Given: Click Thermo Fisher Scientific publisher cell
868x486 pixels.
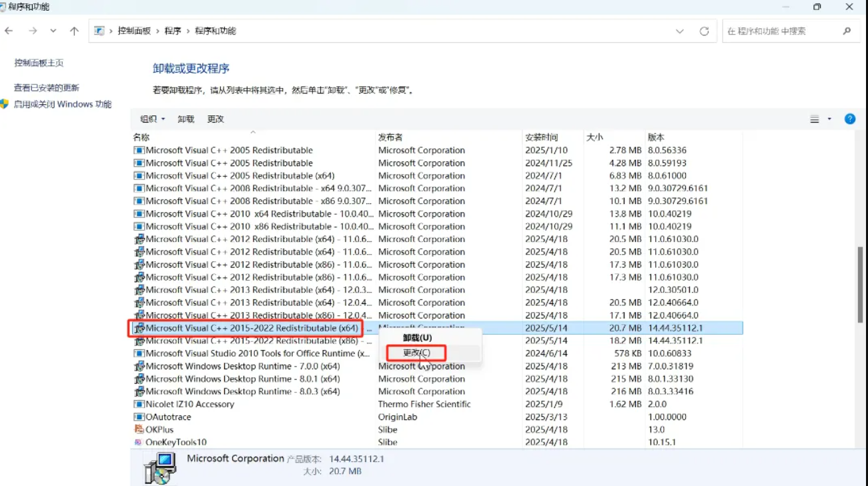Looking at the screenshot, I should tap(424, 404).
